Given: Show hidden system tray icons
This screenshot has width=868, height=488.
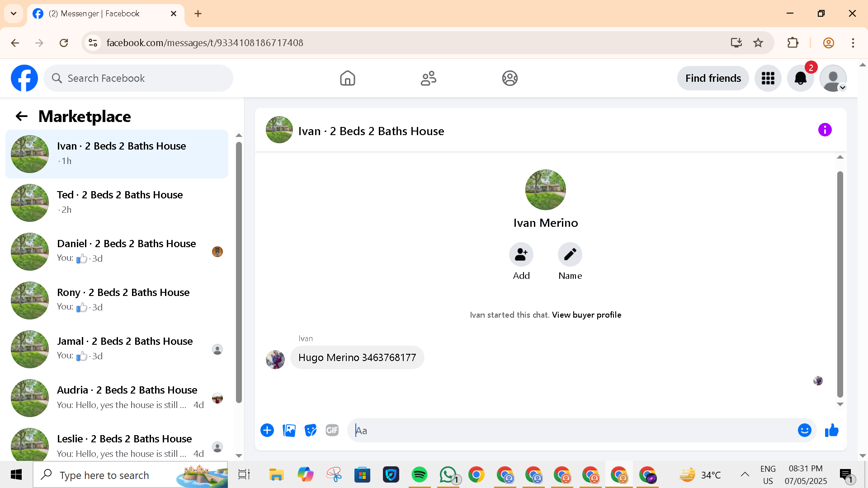Looking at the screenshot, I should tap(745, 474).
